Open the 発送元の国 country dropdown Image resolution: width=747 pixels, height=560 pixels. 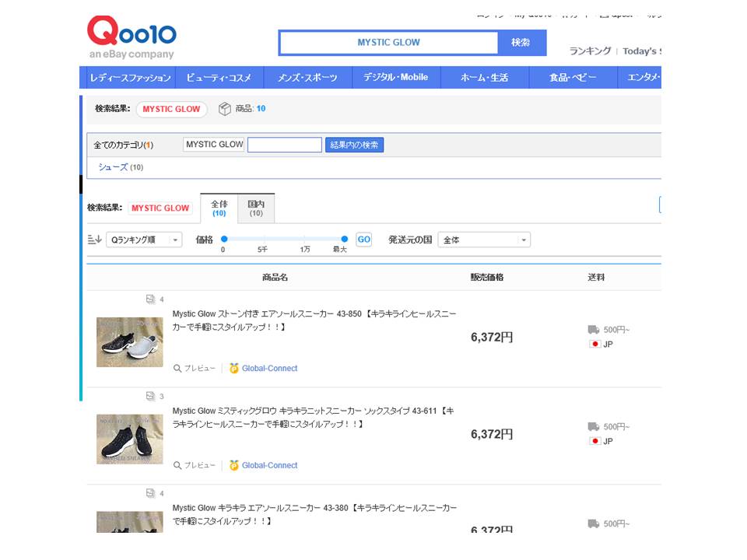tap(484, 240)
